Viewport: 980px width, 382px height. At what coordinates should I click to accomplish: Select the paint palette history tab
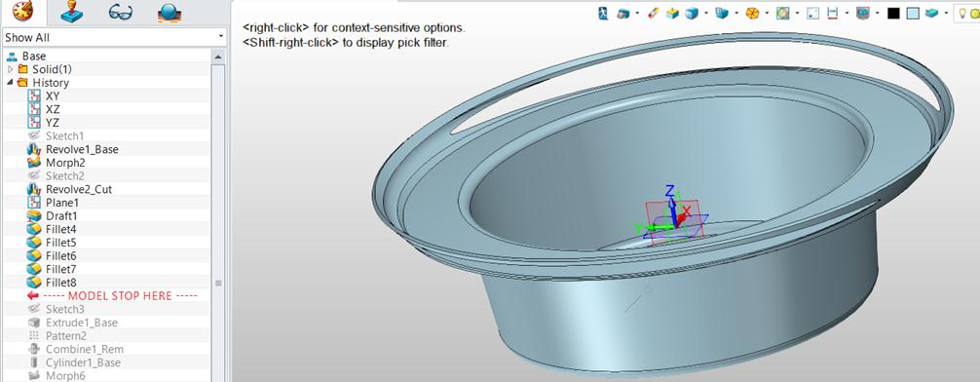(x=23, y=12)
